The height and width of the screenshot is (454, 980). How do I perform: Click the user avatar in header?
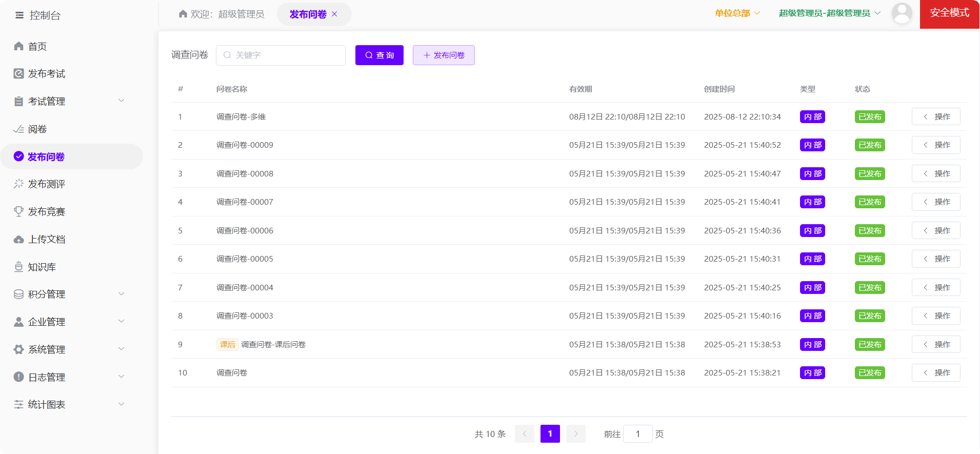pos(902,13)
